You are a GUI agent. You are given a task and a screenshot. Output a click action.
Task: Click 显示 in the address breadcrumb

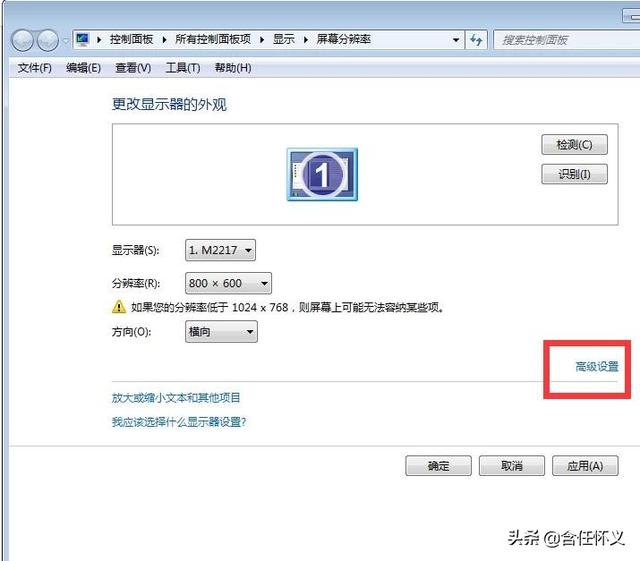click(x=284, y=40)
